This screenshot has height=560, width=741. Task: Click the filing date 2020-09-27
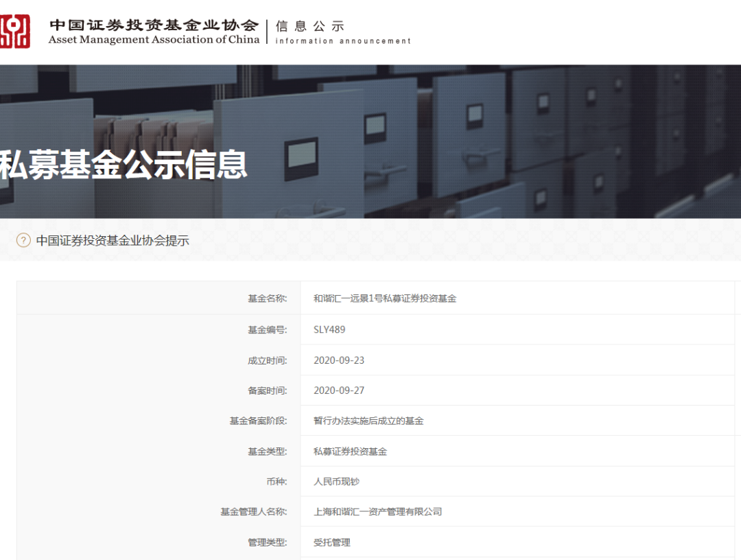click(x=339, y=390)
